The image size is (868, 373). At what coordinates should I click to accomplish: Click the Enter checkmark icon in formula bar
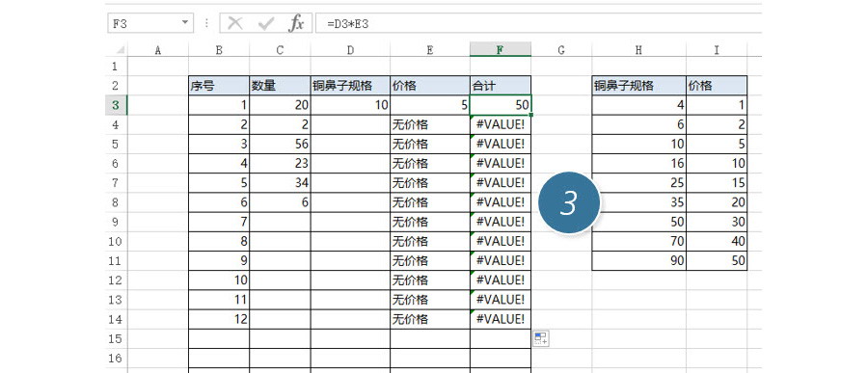coord(266,23)
